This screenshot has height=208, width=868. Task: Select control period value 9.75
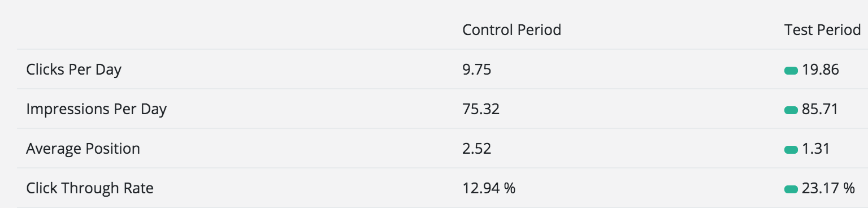coord(476,70)
